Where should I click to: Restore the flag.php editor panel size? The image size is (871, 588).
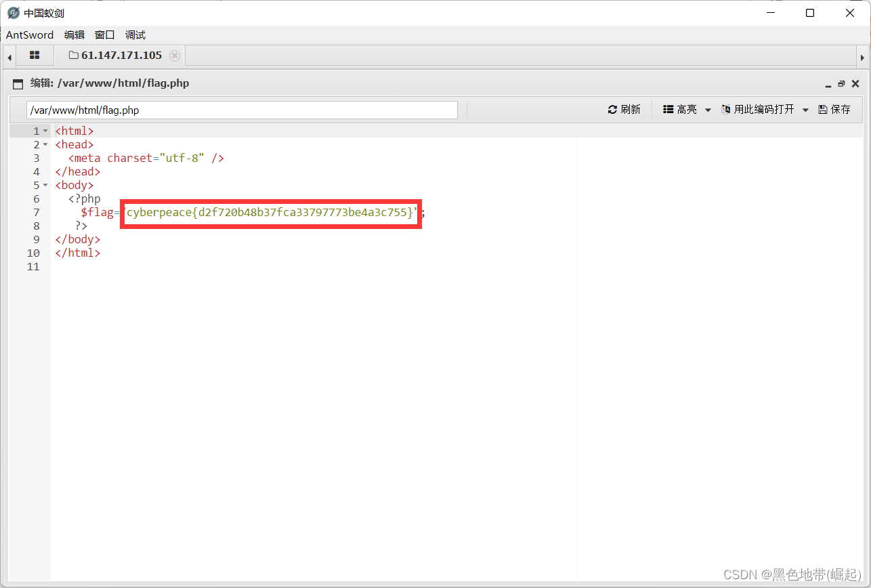pos(841,84)
